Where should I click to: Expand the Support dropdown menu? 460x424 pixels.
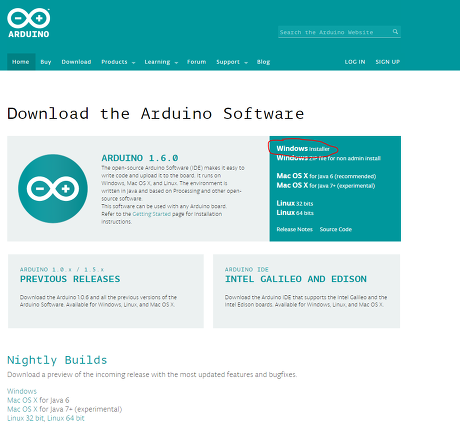pos(232,62)
